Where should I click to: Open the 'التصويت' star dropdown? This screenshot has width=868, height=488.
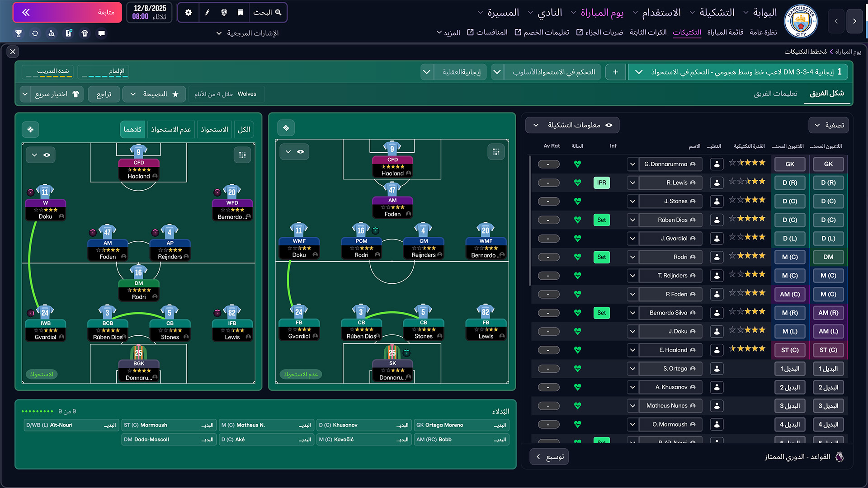pos(154,94)
